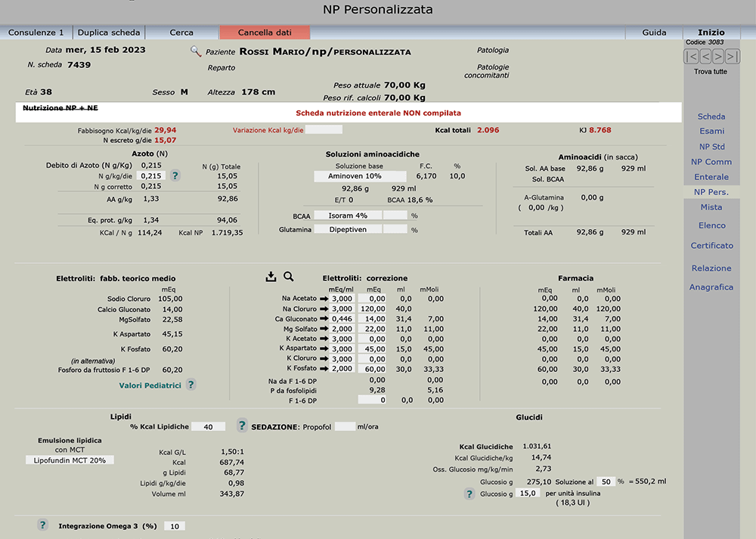Open the Dipeptiven glutamine selector
This screenshot has width=756, height=539.
pyautogui.click(x=348, y=230)
